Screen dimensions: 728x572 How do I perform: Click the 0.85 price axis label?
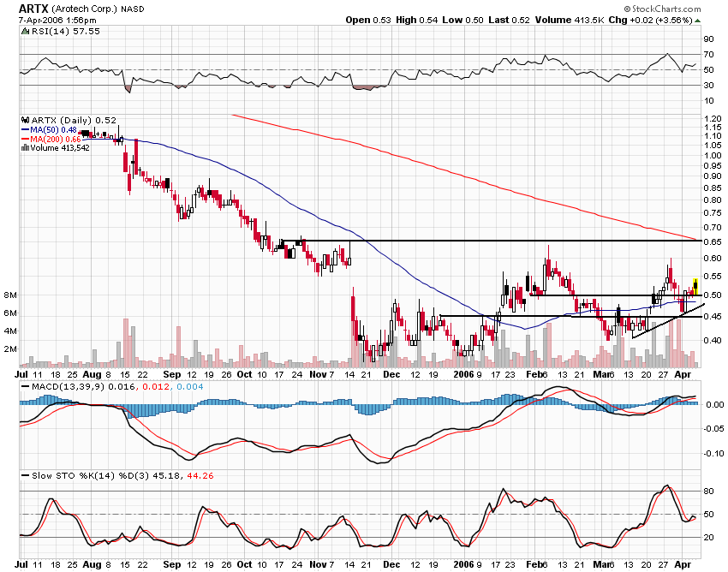[x=713, y=188]
